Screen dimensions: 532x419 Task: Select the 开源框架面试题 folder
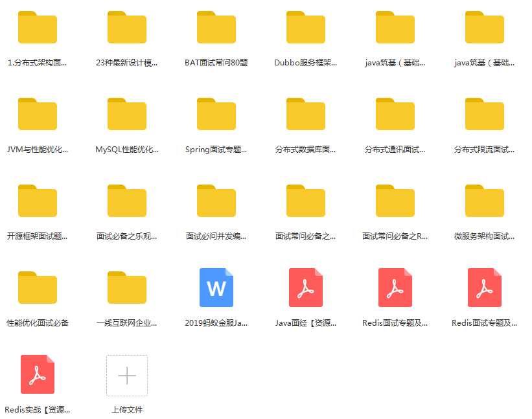click(x=38, y=201)
